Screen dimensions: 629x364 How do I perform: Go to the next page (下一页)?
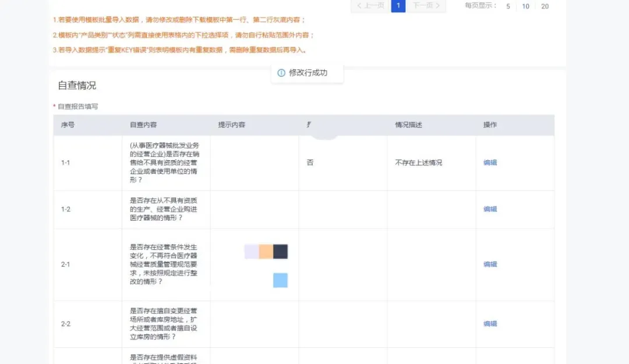point(426,6)
